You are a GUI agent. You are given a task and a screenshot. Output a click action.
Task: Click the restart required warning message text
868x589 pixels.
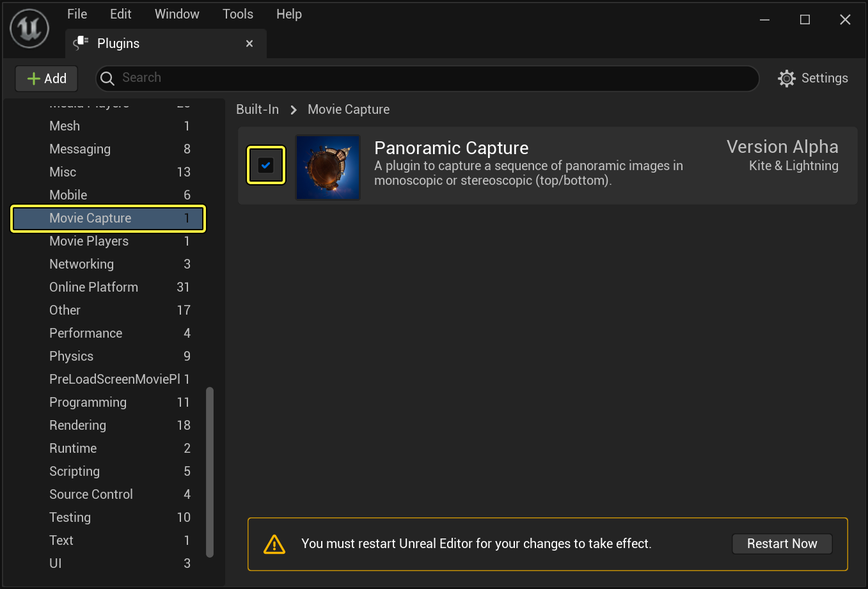[477, 544]
